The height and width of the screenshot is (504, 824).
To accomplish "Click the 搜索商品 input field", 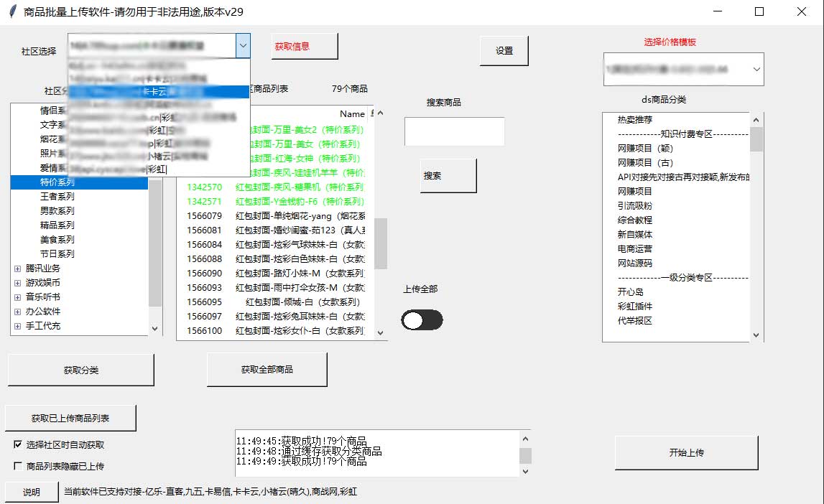I will click(455, 131).
